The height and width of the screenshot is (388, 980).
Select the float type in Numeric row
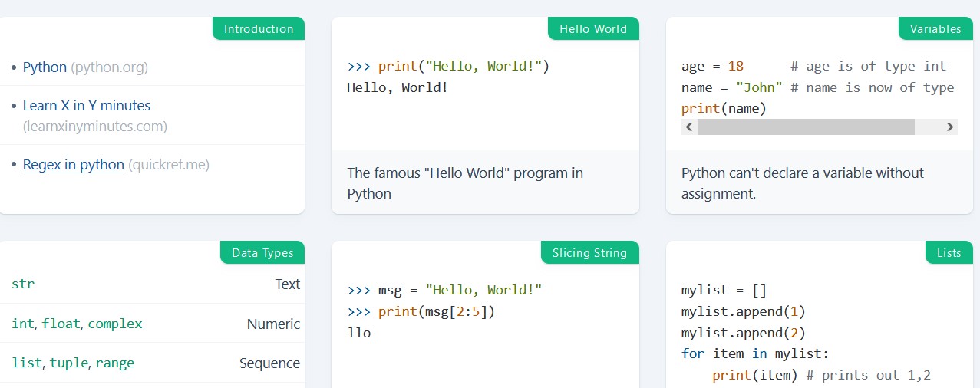tap(61, 324)
